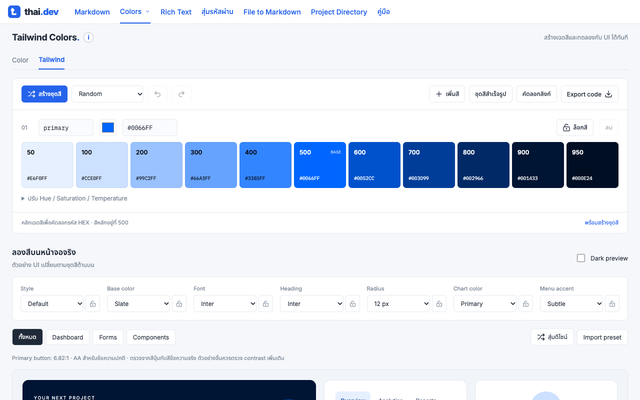This screenshot has height=400, width=640.
Task: Show the Components preview tab
Action: click(151, 337)
